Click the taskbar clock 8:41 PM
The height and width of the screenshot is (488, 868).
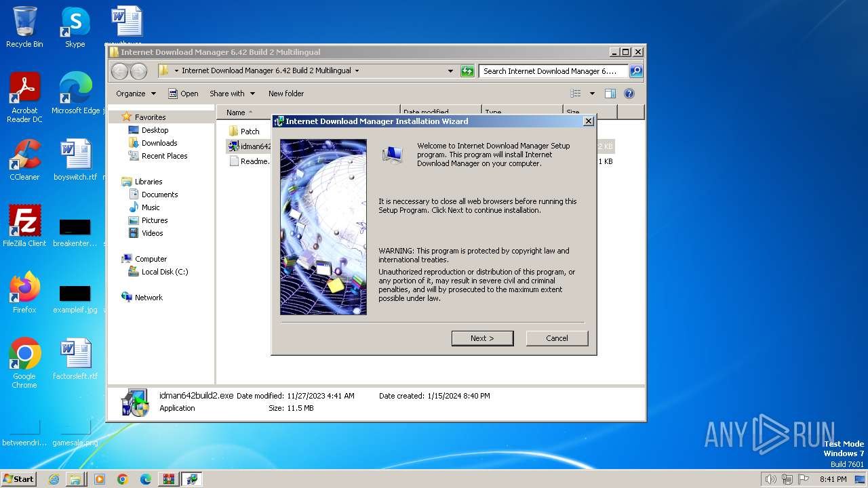click(x=833, y=479)
